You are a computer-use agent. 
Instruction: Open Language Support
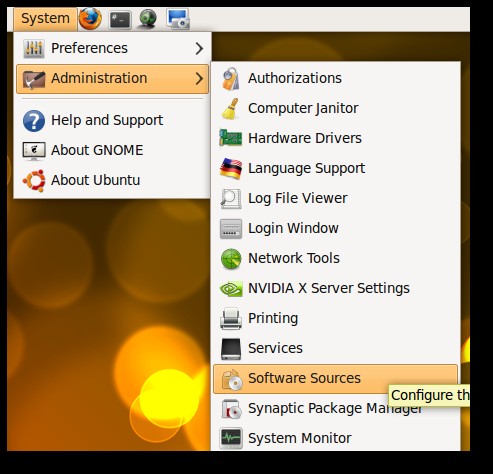tap(335, 169)
